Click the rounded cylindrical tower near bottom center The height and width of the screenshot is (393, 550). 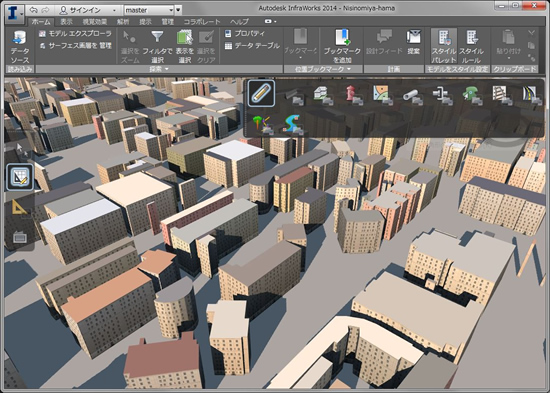175,306
